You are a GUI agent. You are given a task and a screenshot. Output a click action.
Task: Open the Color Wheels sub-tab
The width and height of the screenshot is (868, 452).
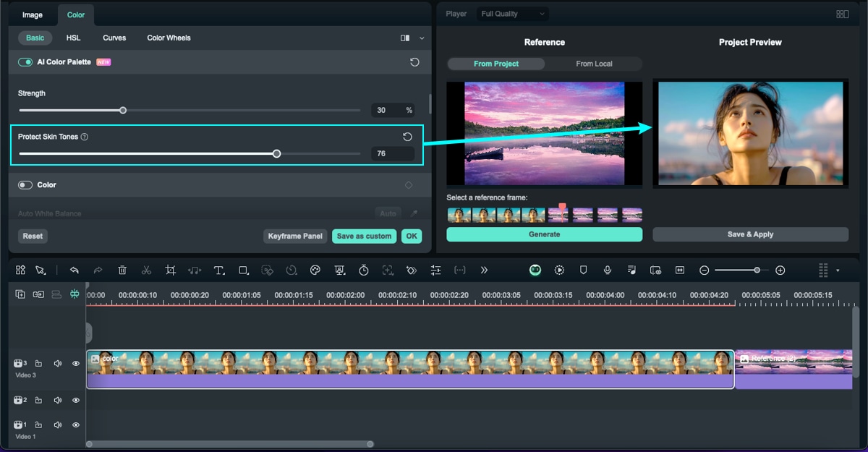(x=169, y=38)
